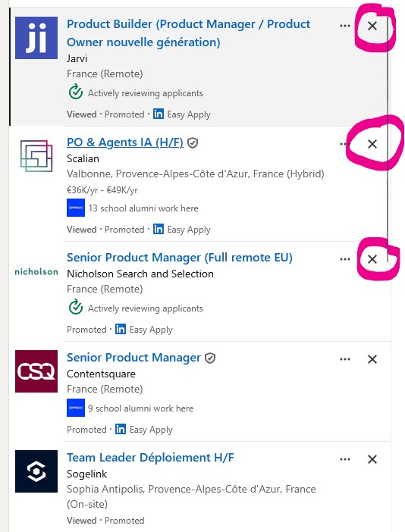The width and height of the screenshot is (405, 532).
Task: Open more options for Sogelink job
Action: coord(345,459)
